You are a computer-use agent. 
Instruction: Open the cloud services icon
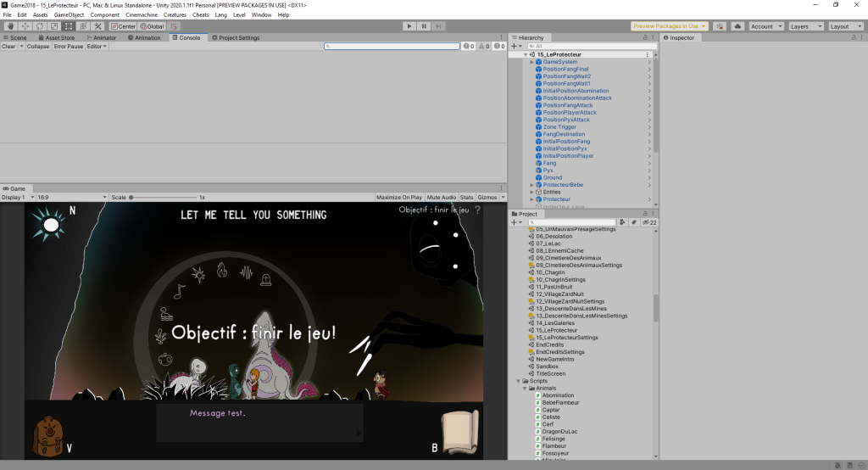[737, 26]
